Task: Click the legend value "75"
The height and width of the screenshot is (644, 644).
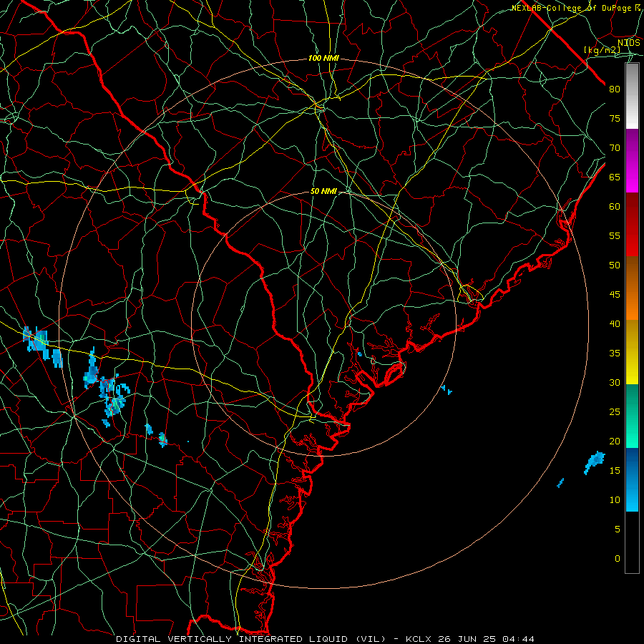Action: point(615,119)
